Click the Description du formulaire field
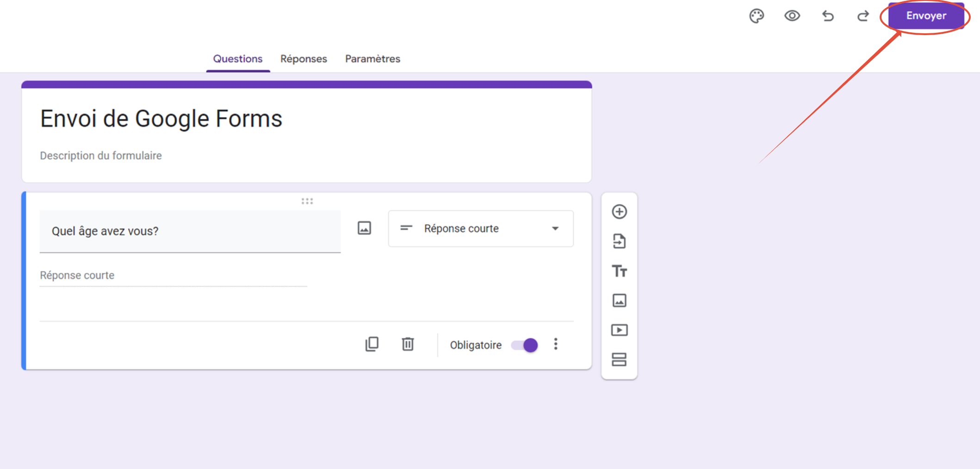 click(101, 156)
